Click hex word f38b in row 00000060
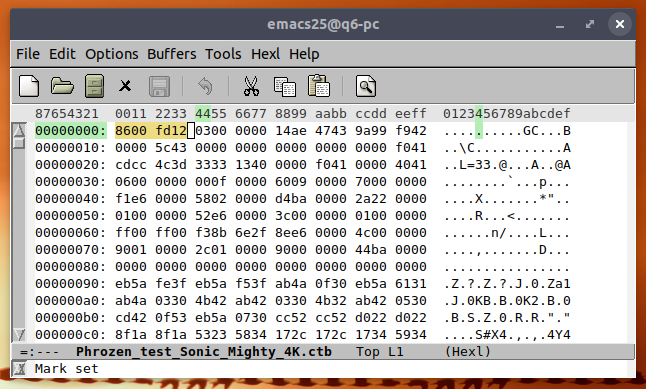 pos(211,233)
